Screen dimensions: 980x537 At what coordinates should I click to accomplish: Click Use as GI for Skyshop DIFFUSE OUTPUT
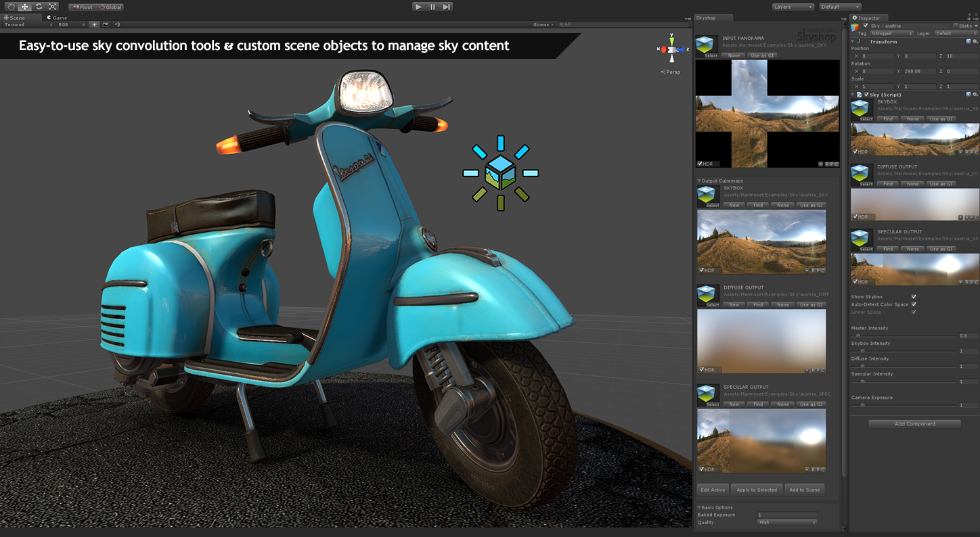point(810,304)
